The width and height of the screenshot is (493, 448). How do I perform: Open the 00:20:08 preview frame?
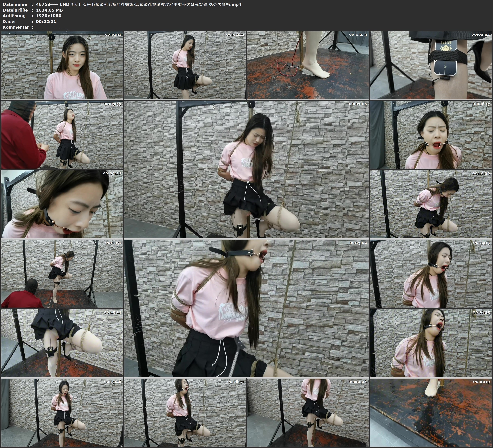click(308, 412)
